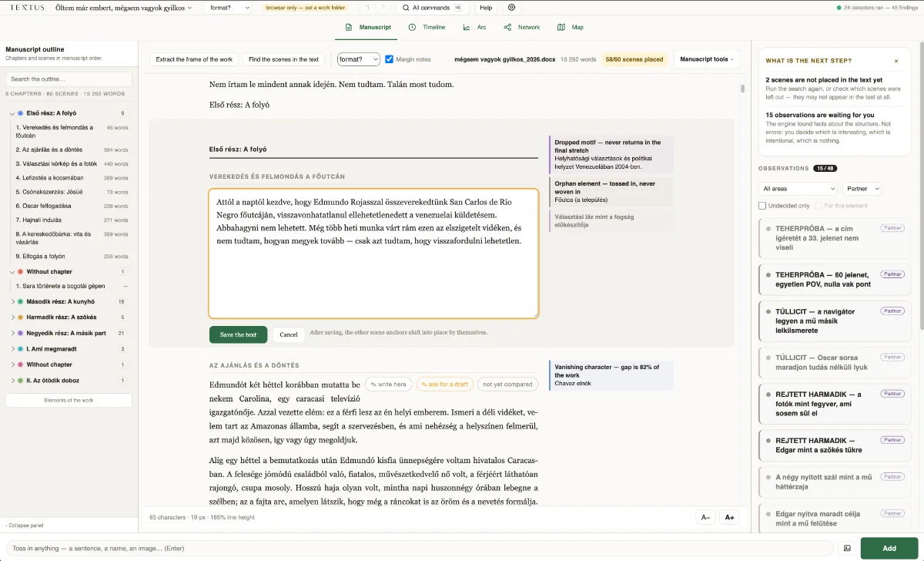Click the Map tab's map icon
Screen dimensions: 924x561
click(x=561, y=27)
